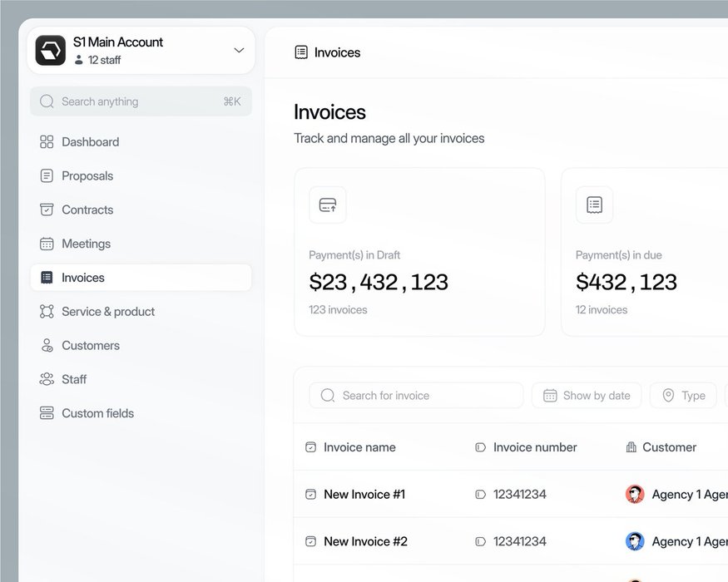Sort by Customer column header
The height and width of the screenshot is (582, 728).
670,447
